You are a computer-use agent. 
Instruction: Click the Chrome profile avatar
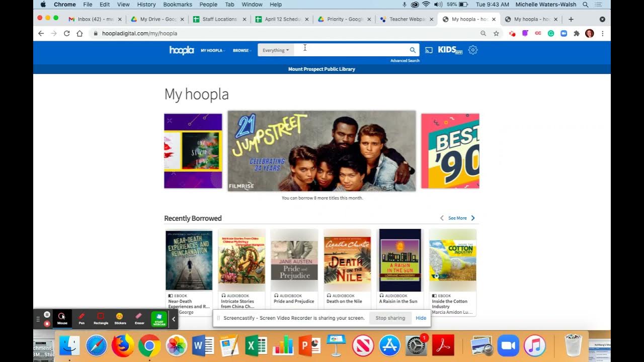tap(590, 33)
